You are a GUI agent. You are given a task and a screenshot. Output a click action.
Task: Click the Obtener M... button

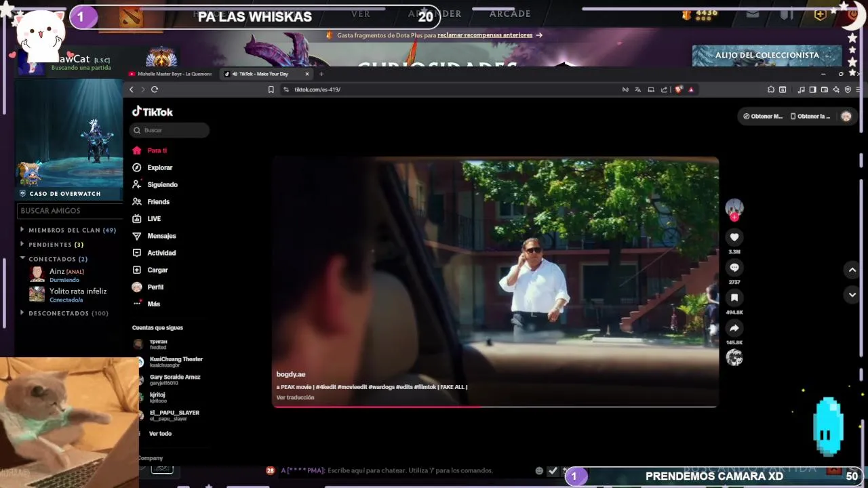point(763,116)
